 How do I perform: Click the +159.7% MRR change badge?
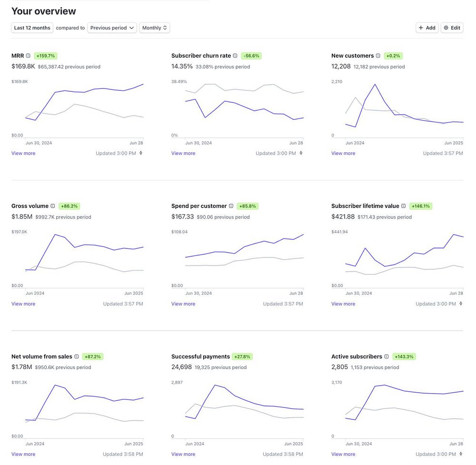point(46,56)
